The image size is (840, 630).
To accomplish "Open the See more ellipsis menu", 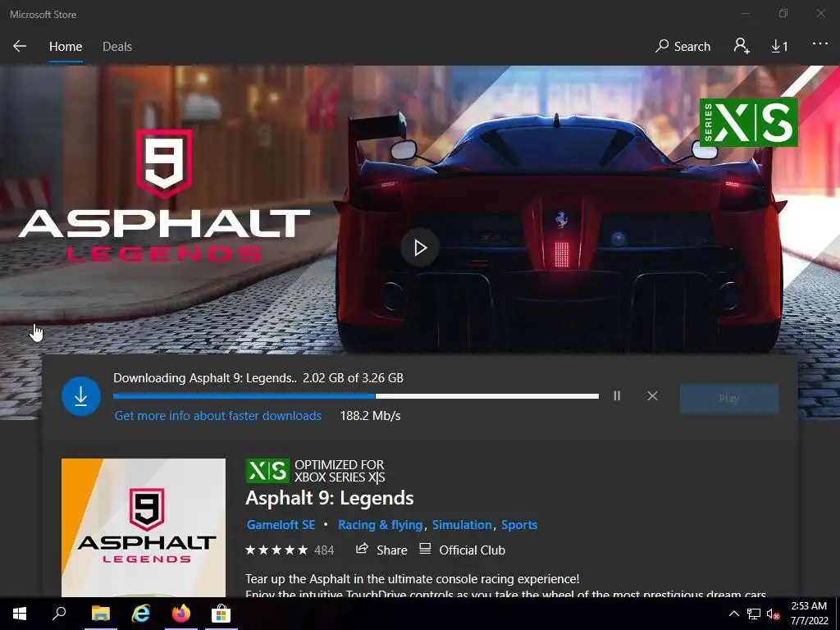I will 820,44.
